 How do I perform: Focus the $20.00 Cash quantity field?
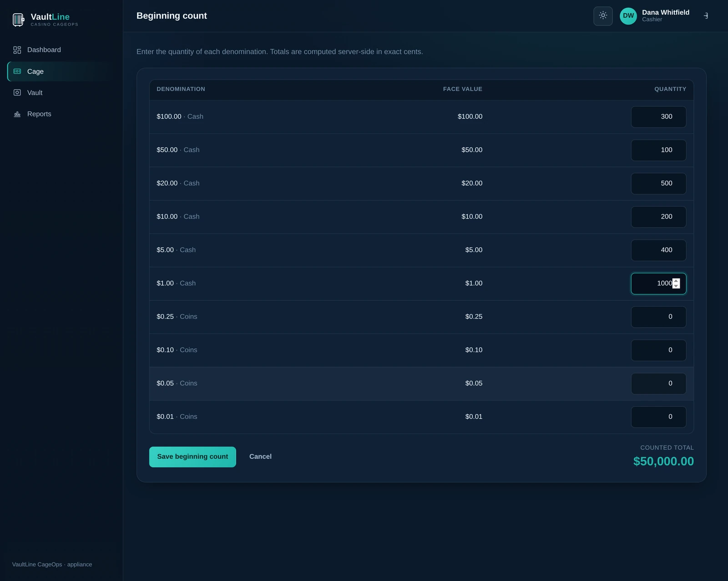(x=658, y=183)
